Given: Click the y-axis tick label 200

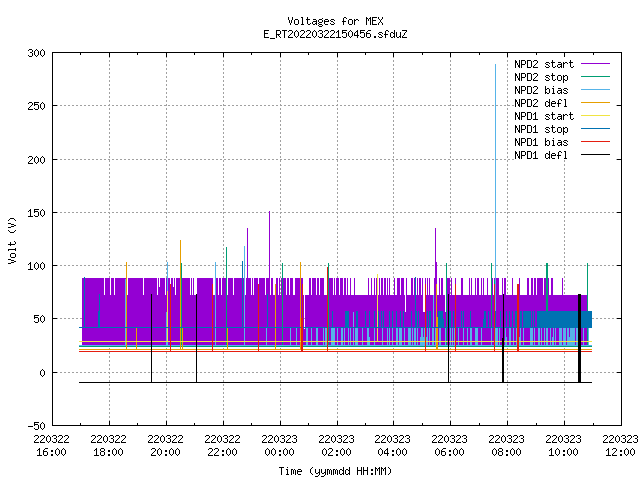Looking at the screenshot, I should [36, 160].
